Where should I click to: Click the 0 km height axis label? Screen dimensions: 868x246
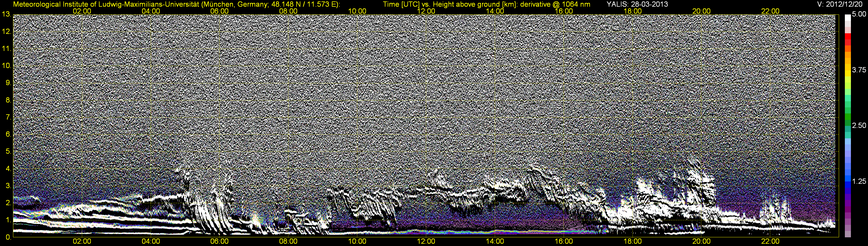8,237
